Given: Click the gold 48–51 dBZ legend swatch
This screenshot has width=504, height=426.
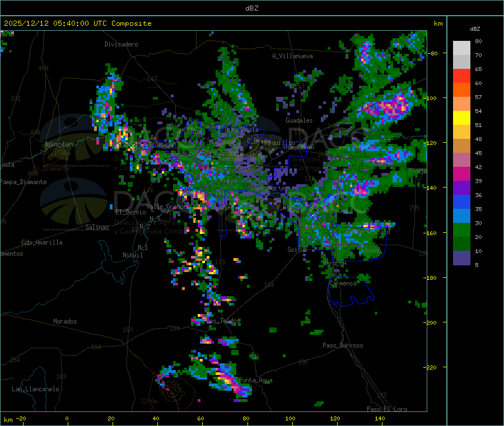Looking at the screenshot, I should [461, 132].
